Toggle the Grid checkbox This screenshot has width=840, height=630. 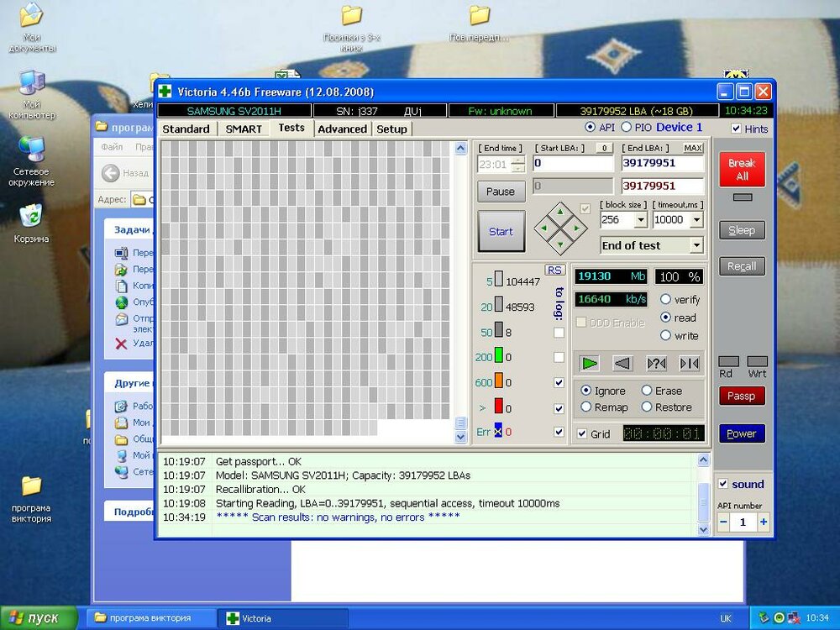pos(582,434)
